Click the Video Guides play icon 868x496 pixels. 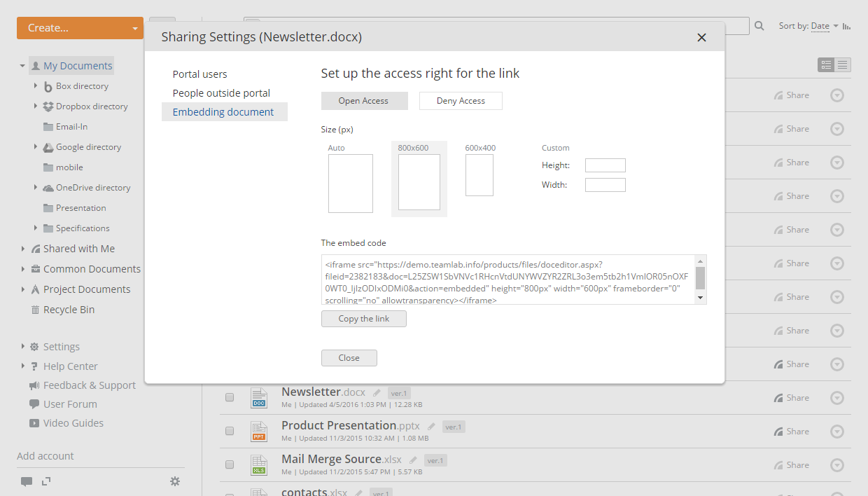click(x=34, y=423)
